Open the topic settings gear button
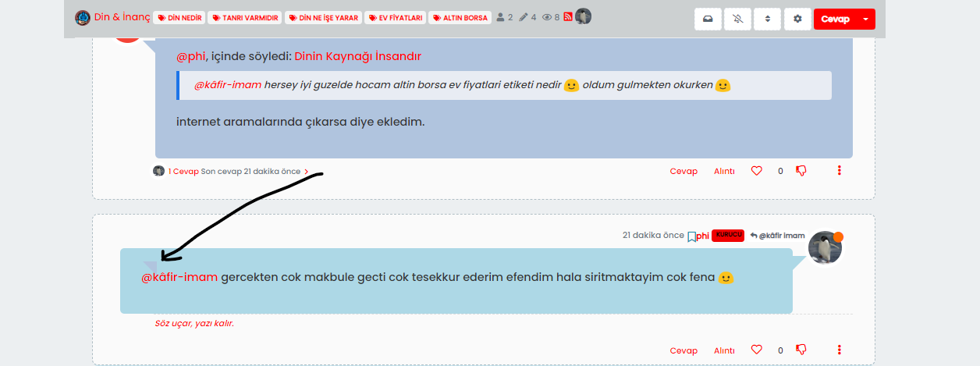The height and width of the screenshot is (366, 980). click(x=797, y=20)
